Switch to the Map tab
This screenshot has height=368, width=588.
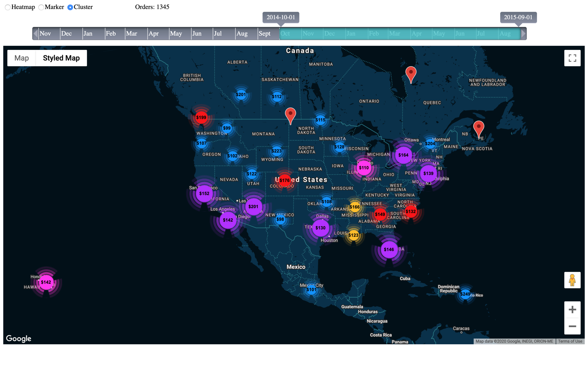22,58
